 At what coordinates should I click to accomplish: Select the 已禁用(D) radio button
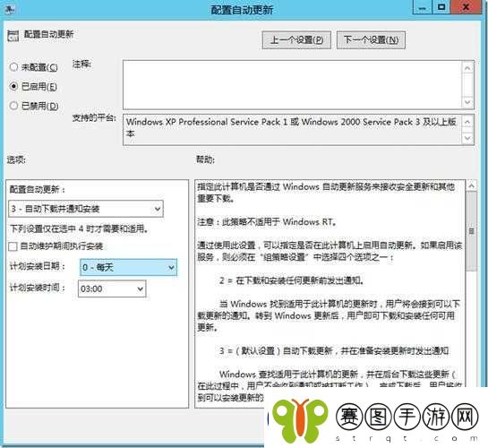13,106
